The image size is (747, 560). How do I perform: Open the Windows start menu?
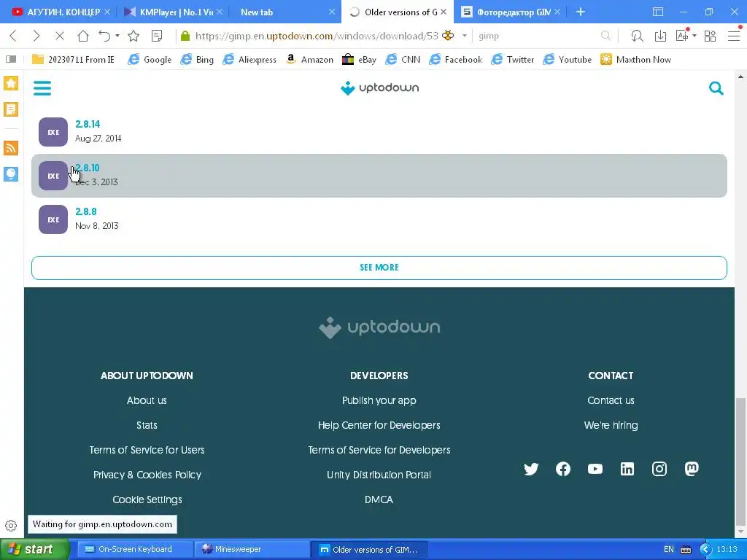pos(34,550)
